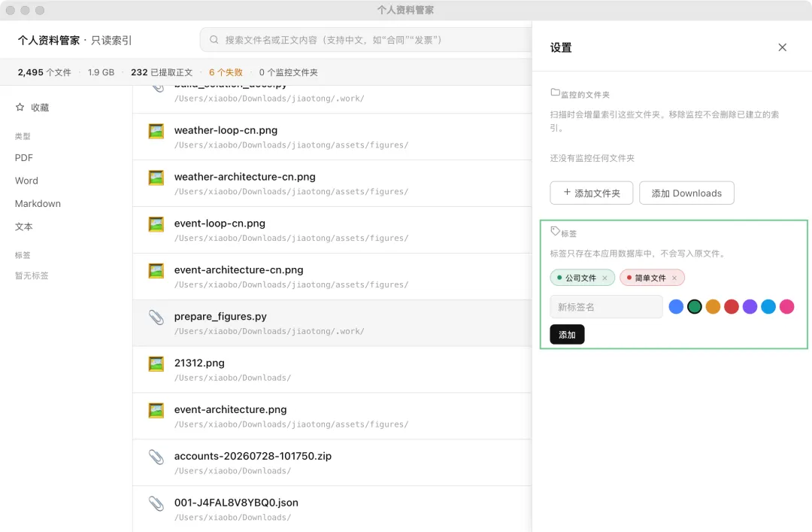Pick the purple tag color
This screenshot has width=812, height=532.
point(750,306)
